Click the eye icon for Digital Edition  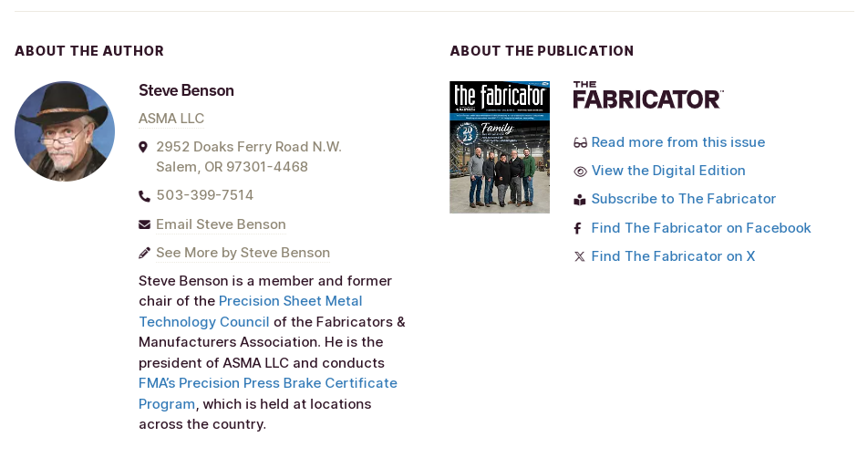pyautogui.click(x=580, y=172)
